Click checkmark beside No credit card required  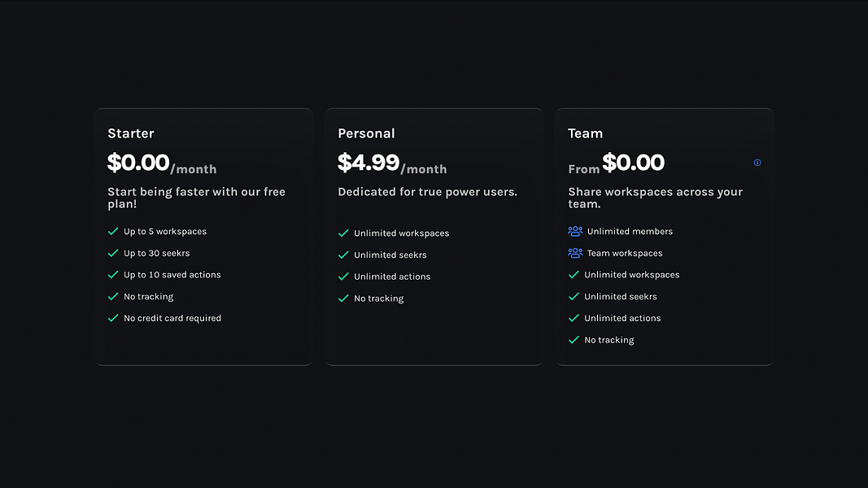click(113, 318)
